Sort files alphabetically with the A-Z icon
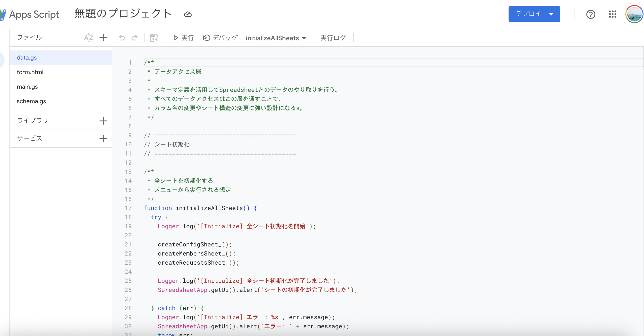Screen dimensions: 644x336 pos(88,38)
